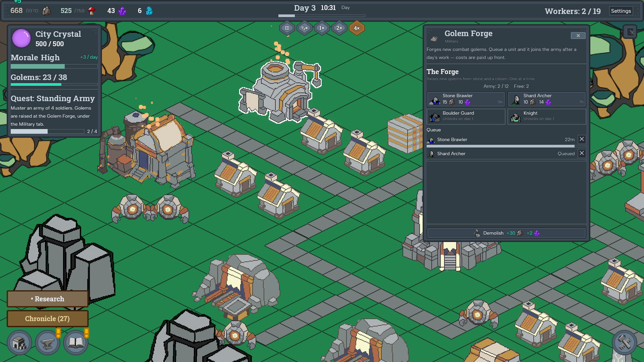
Task: Open the Research panel
Action: pyautogui.click(x=48, y=299)
